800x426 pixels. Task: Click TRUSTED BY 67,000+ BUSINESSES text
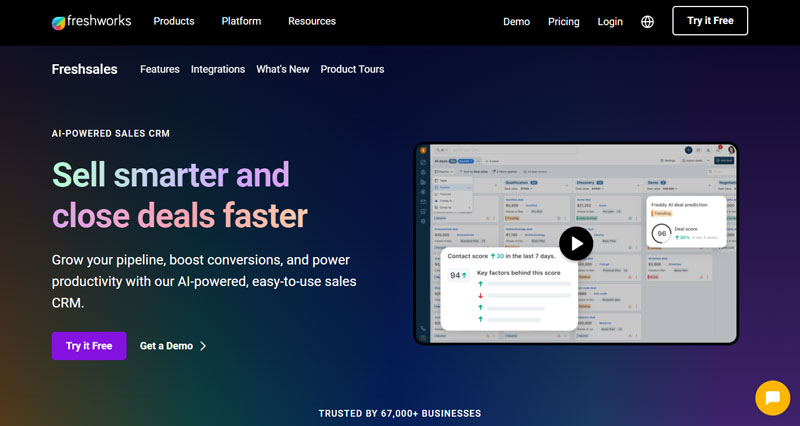point(400,413)
